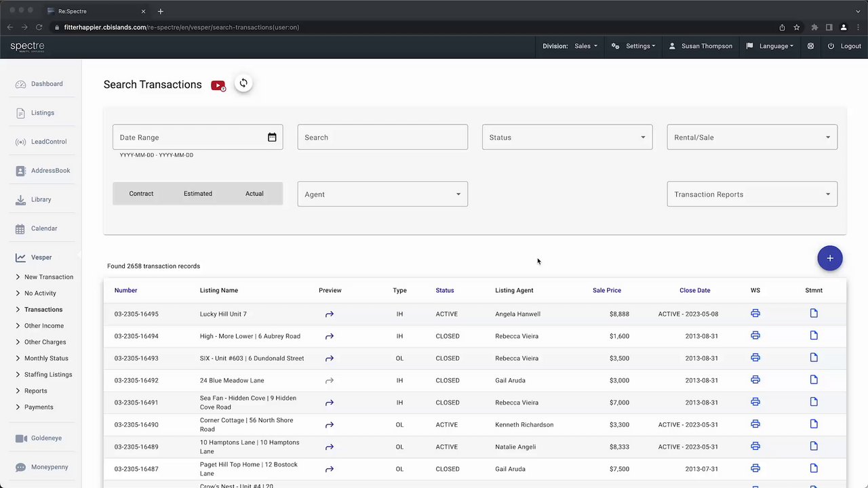The height and width of the screenshot is (488, 868).
Task: Open the Status dropdown filter
Action: (568, 137)
